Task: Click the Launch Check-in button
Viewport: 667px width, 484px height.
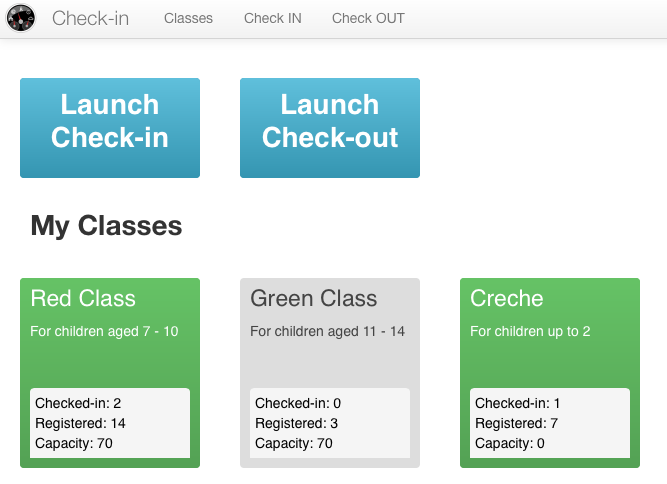Action: coord(110,128)
